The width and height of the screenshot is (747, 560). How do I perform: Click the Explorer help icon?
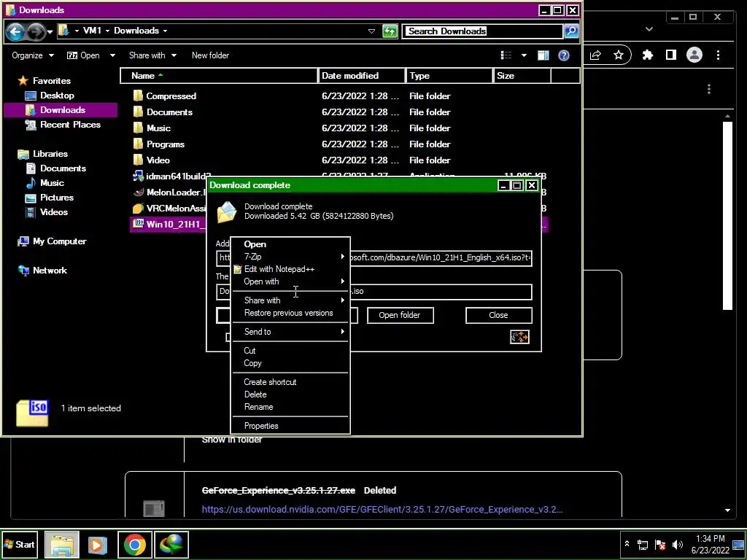tap(564, 55)
